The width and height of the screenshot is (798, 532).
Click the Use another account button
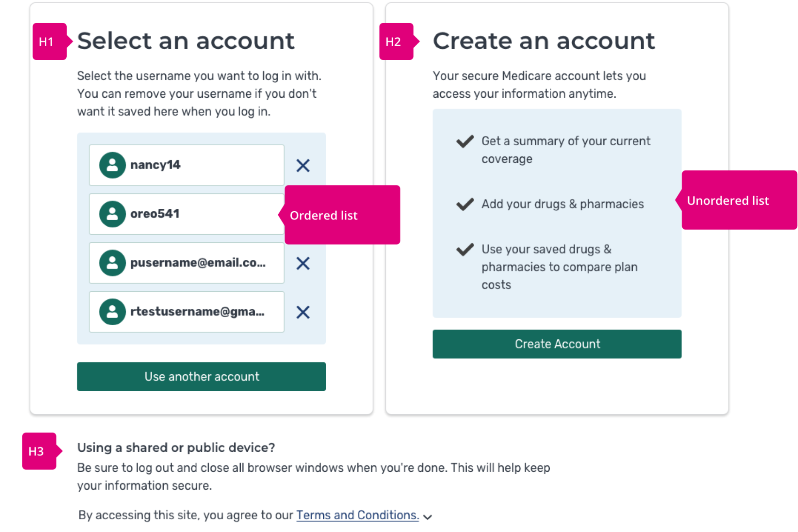pos(202,376)
